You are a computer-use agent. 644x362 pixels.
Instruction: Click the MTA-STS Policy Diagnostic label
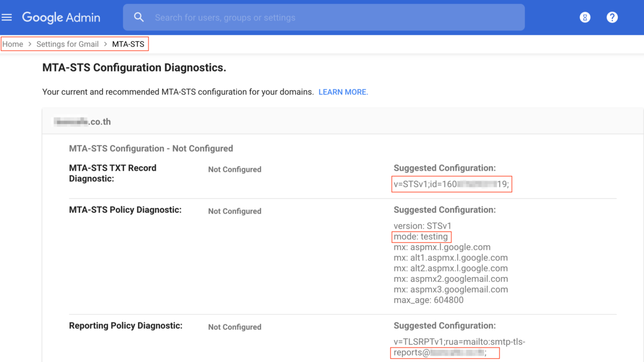point(125,209)
